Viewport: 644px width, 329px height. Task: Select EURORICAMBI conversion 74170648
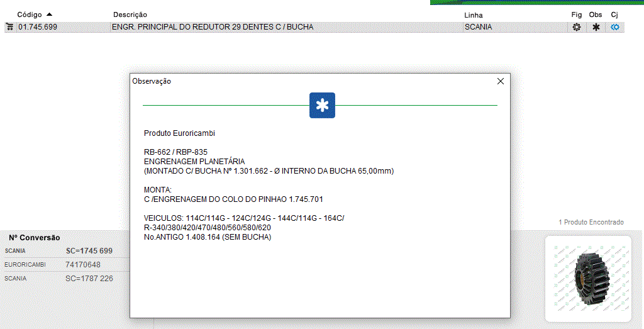[x=83, y=265]
